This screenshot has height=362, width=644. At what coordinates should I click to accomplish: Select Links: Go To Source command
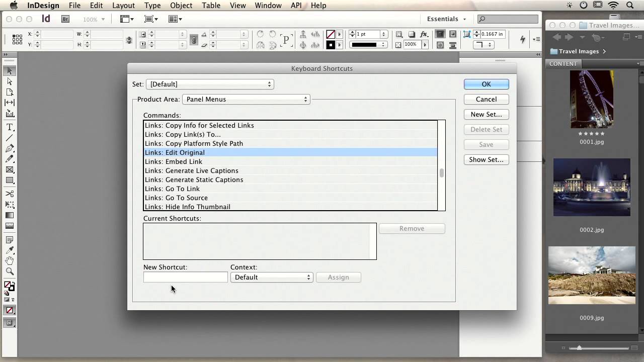pos(290,198)
